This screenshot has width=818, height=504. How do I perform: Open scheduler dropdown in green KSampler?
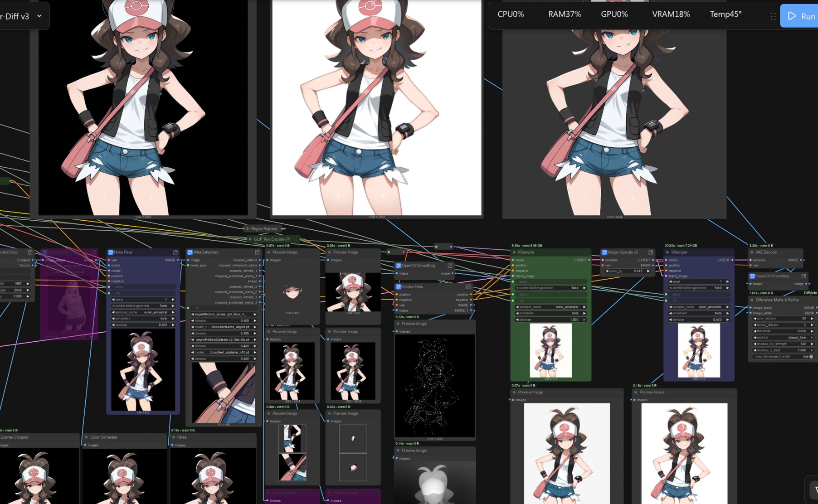pos(551,313)
